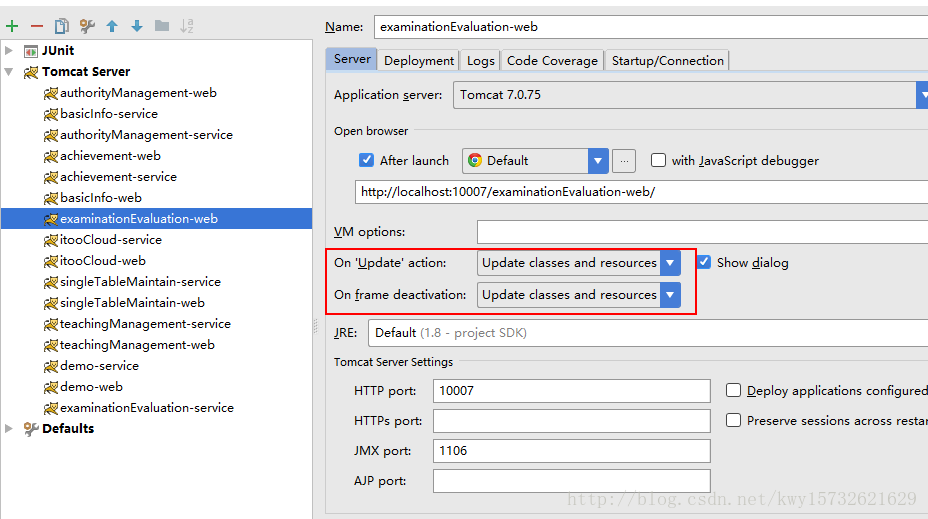Open the Startup/Connection tab
Image resolution: width=928 pixels, height=519 pixels.
pos(667,60)
